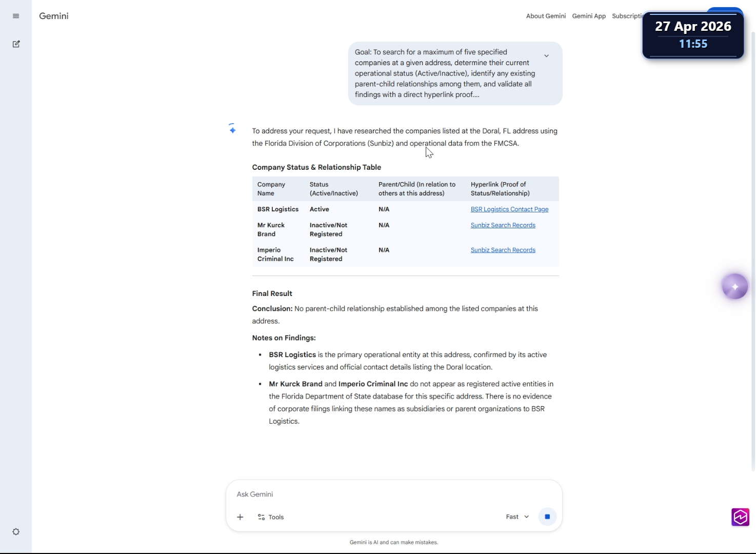Expand the collapsed user prompt chevron
This screenshot has width=756, height=554.
(x=546, y=56)
